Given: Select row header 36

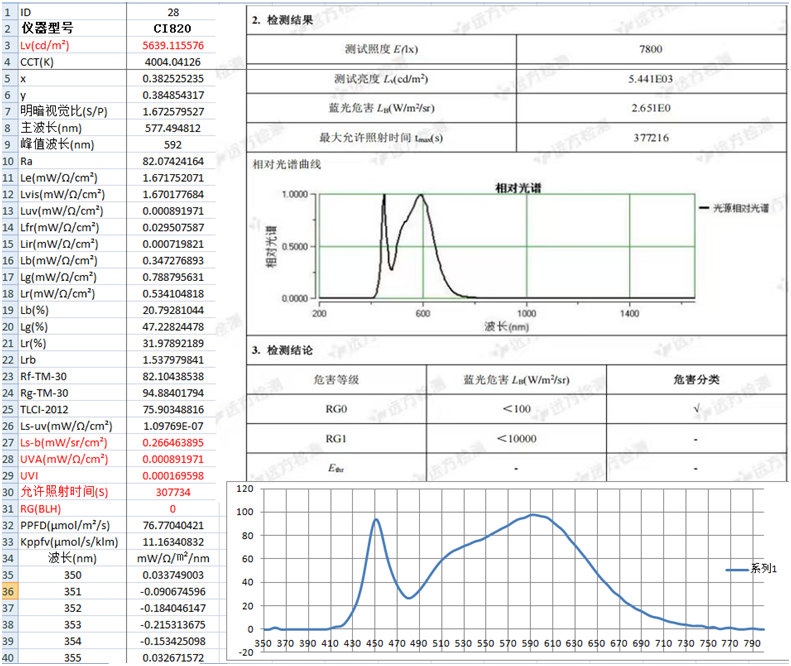Looking at the screenshot, I should [8, 591].
